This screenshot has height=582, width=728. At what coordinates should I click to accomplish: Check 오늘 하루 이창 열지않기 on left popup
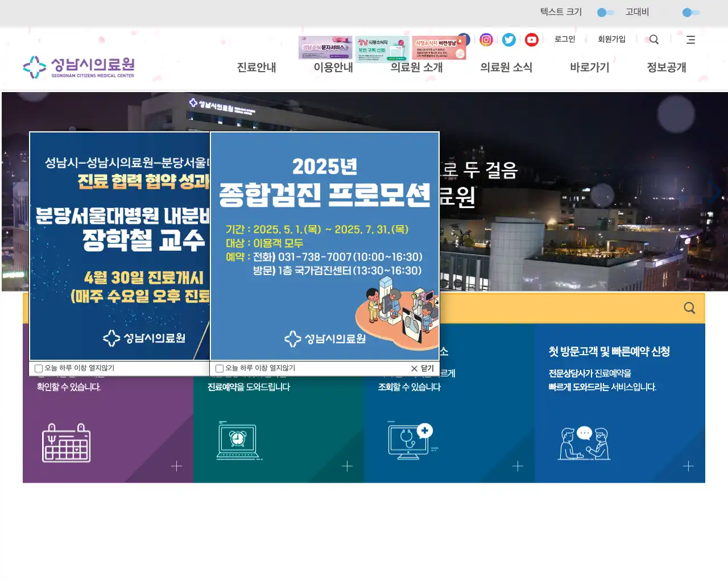(39, 368)
